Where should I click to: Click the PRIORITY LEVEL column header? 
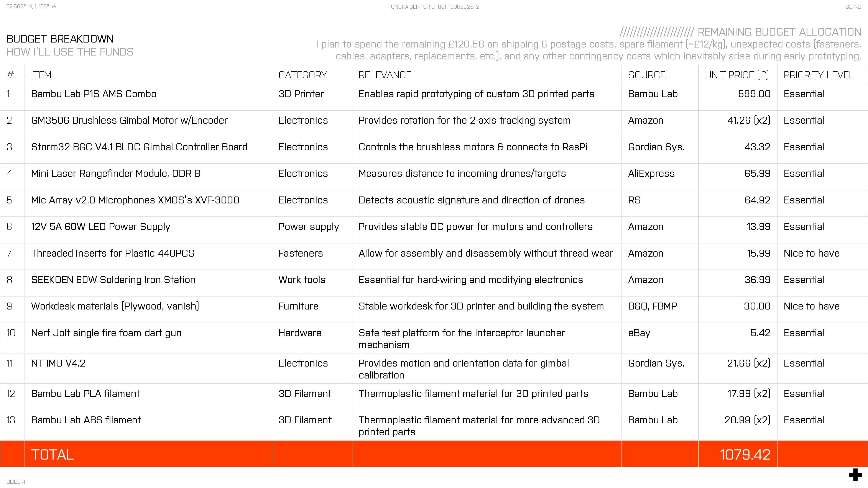819,75
